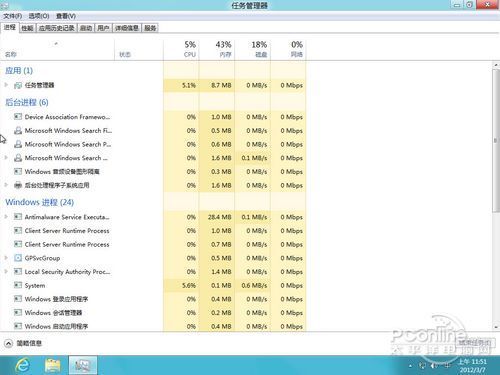Click the Task Manager taskbar button
This screenshot has width=500, height=375.
pos(83,365)
